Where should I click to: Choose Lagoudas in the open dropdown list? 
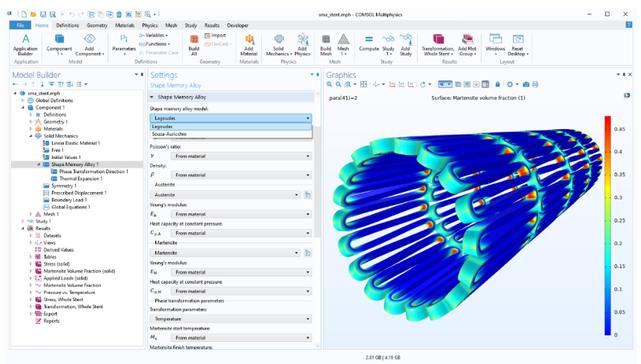point(231,127)
